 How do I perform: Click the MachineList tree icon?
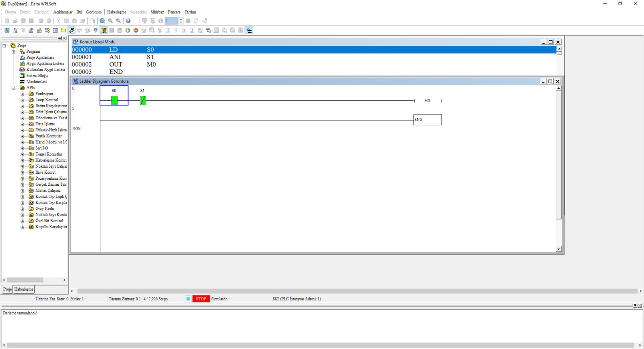point(22,82)
